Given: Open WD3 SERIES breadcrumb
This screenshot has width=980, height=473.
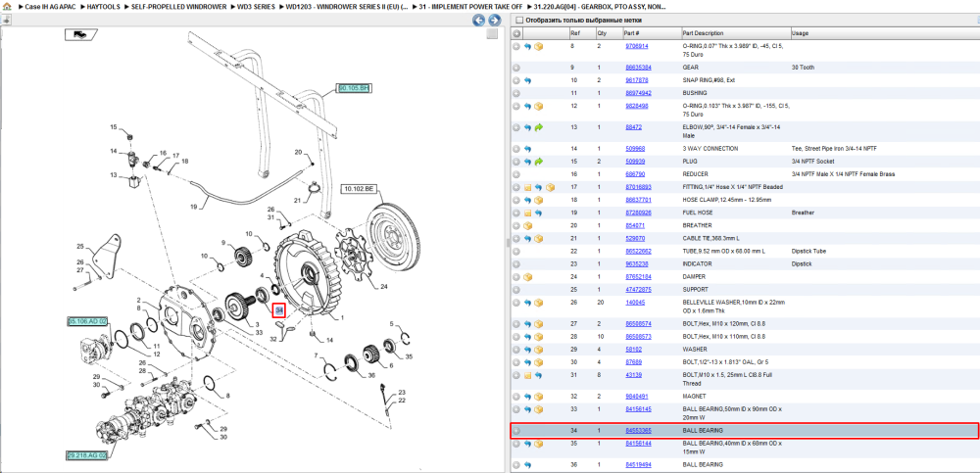Looking at the screenshot, I should click(x=256, y=6).
